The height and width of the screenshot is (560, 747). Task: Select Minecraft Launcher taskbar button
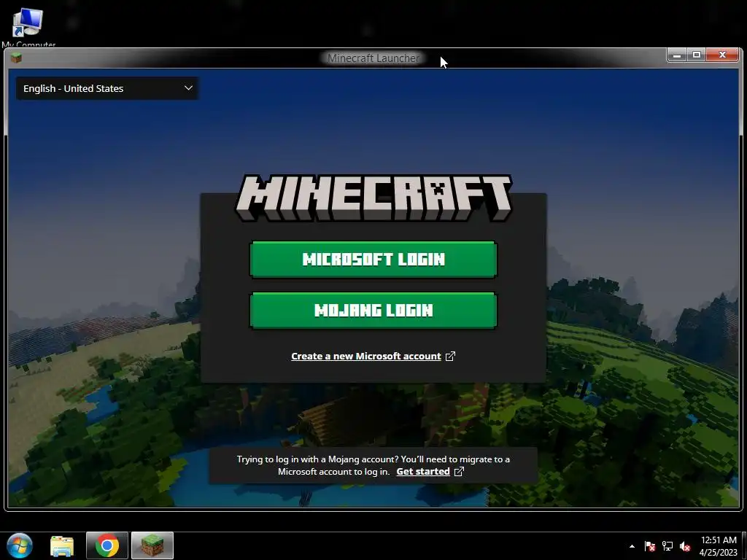(x=152, y=545)
